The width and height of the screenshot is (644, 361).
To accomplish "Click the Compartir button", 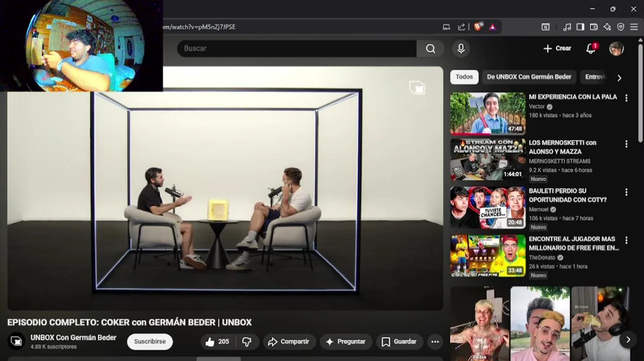I will point(289,341).
